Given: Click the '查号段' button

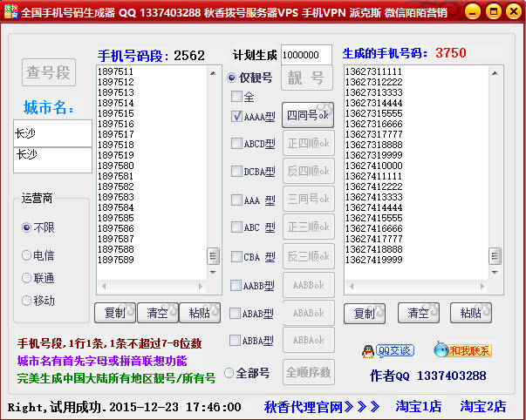Looking at the screenshot, I should coord(49,72).
